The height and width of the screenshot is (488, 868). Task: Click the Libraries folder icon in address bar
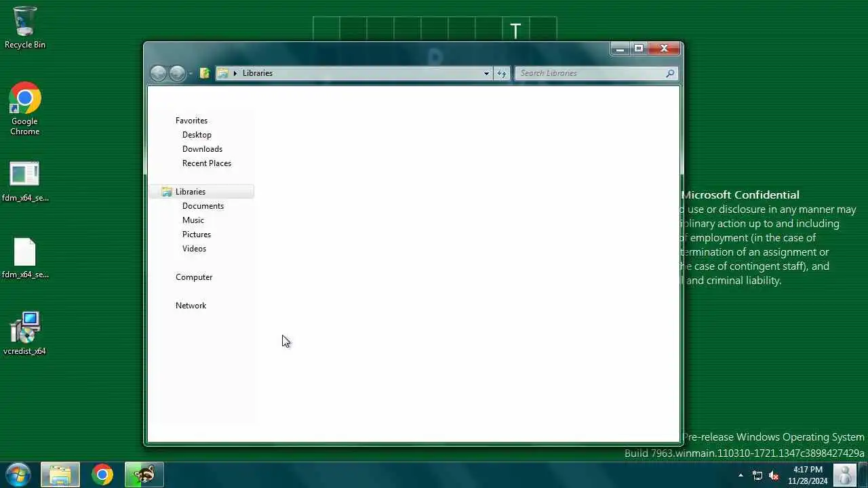click(x=222, y=73)
